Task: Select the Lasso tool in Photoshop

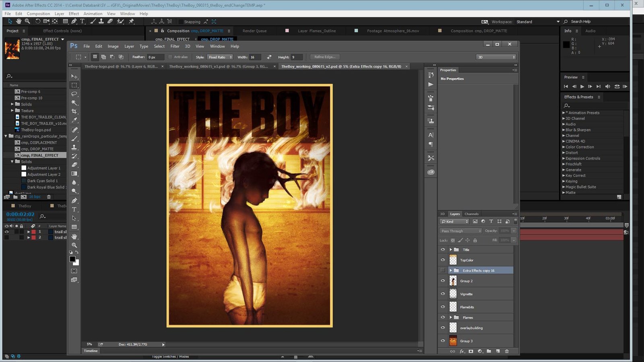Action: [x=74, y=94]
